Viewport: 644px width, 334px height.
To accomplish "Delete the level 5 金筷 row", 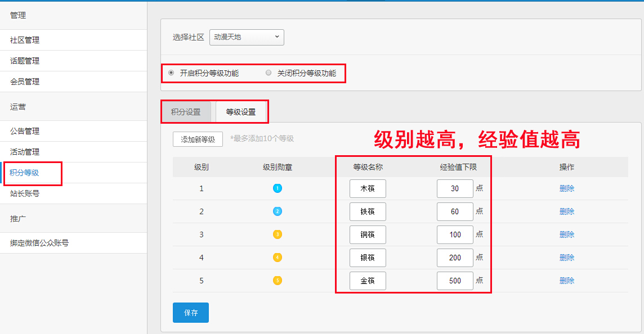I will point(567,281).
